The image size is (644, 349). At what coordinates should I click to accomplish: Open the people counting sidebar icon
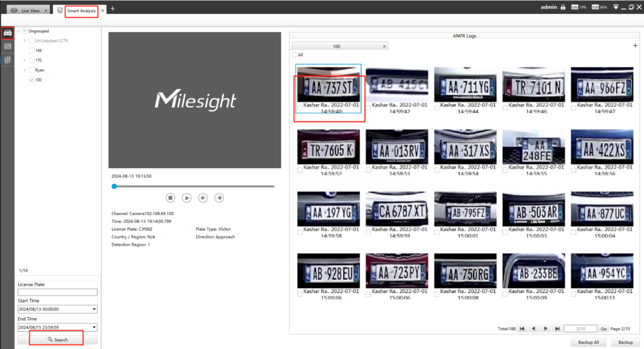click(x=8, y=59)
